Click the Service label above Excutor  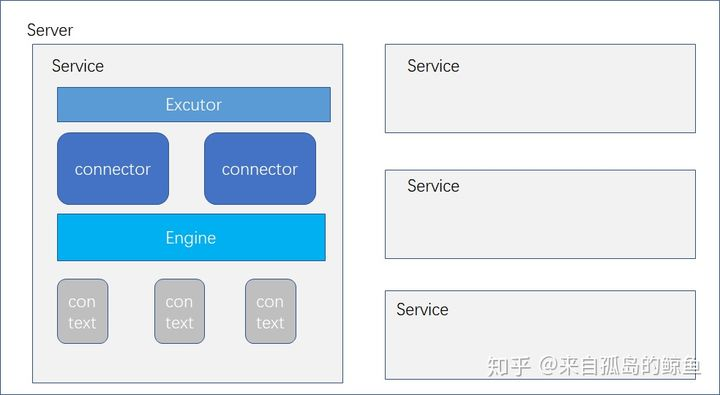[x=78, y=66]
